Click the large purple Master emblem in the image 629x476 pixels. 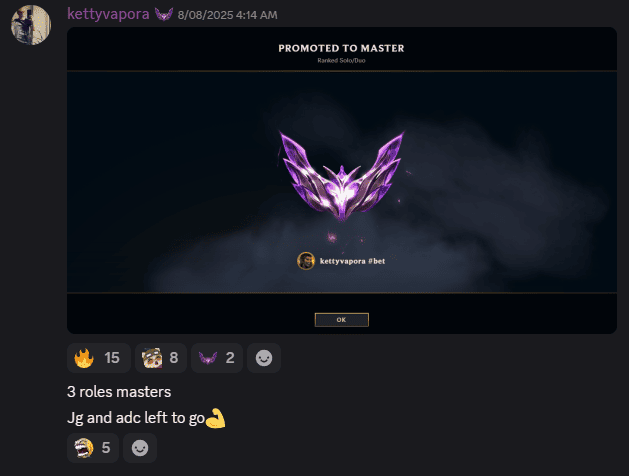[x=342, y=176]
